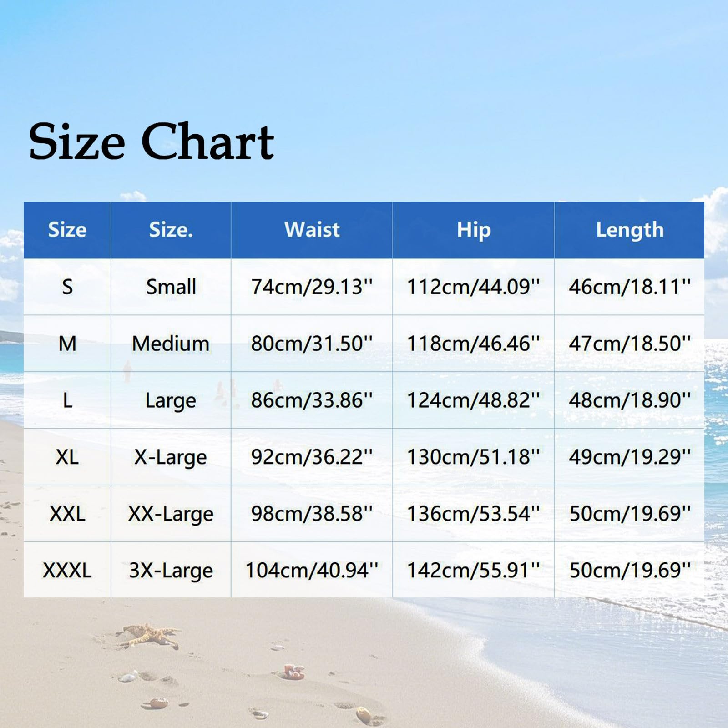Select hip value 130cm/51.18 for X-Large
Viewport: 728px width, 728px height.
(x=473, y=457)
